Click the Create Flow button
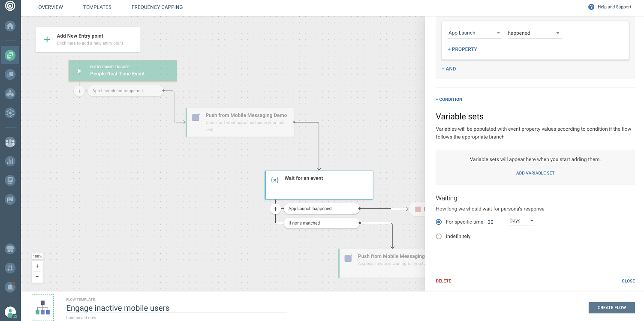644x321 pixels. point(611,307)
